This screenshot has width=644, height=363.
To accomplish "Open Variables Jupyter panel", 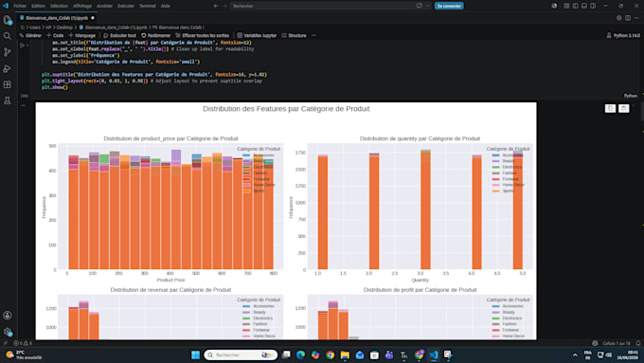I will [257, 35].
